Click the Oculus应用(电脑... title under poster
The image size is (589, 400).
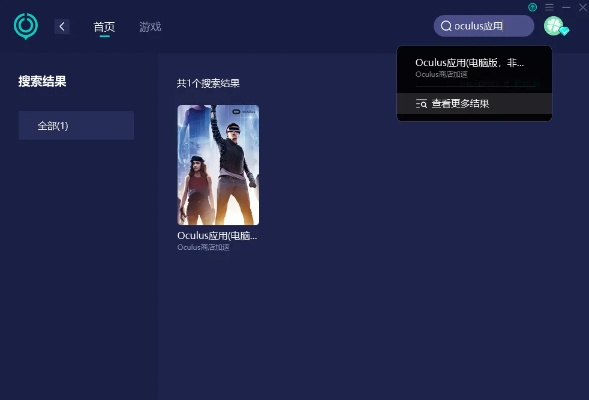coord(217,235)
